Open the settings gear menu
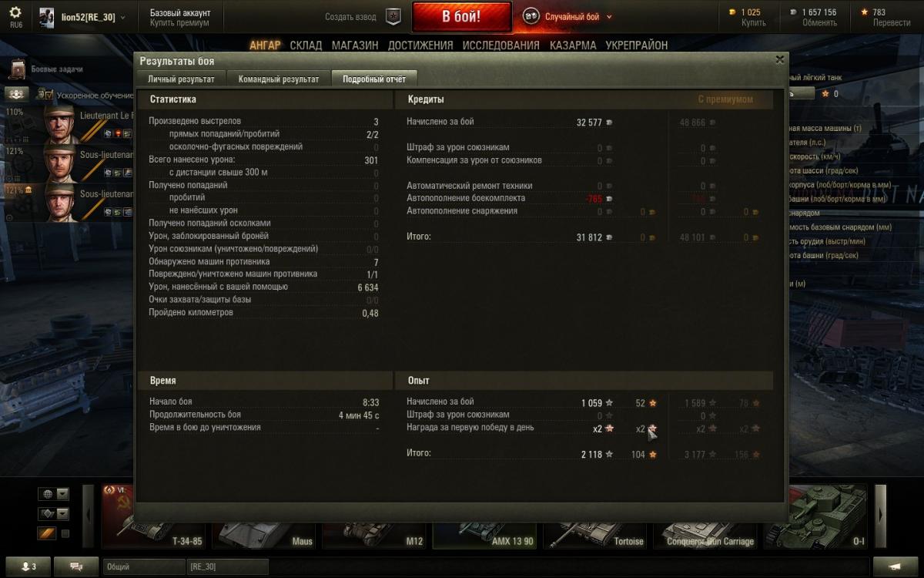Viewport: 924px width, 578px height. [x=15, y=12]
